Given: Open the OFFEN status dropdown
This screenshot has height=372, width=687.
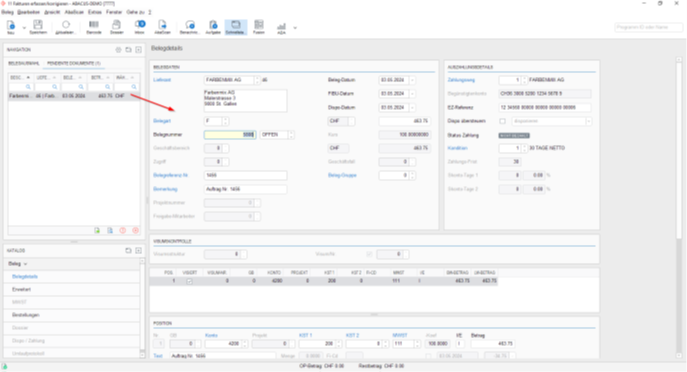Looking at the screenshot, I should [x=291, y=135].
